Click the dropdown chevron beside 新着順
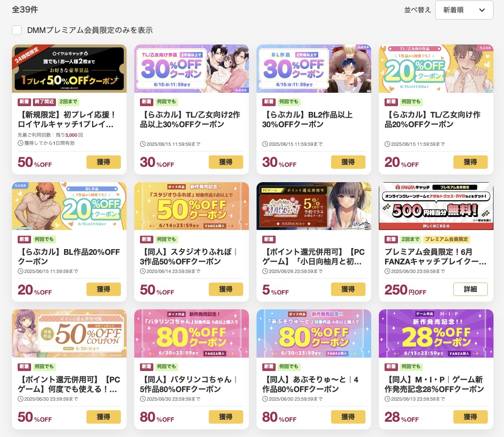 tap(482, 10)
